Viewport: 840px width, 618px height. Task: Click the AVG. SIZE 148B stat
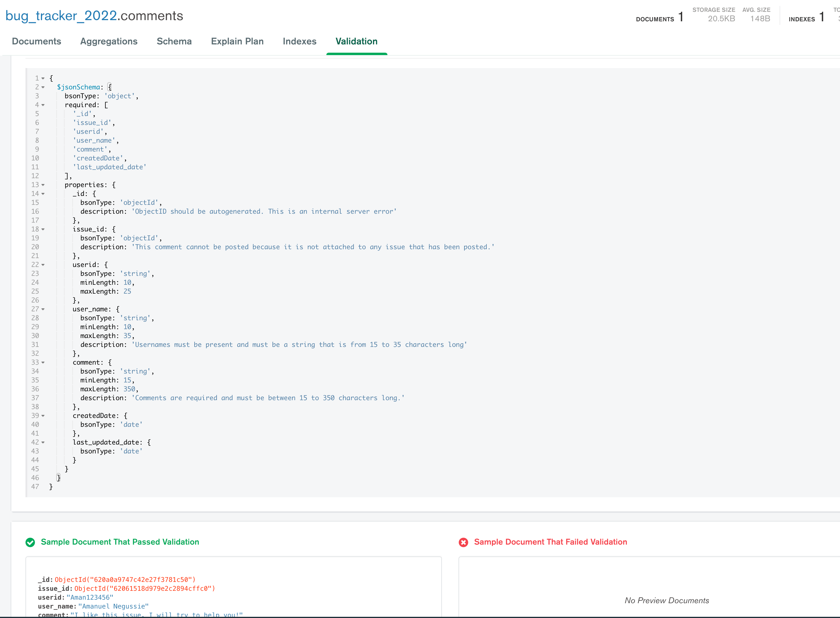(x=756, y=15)
